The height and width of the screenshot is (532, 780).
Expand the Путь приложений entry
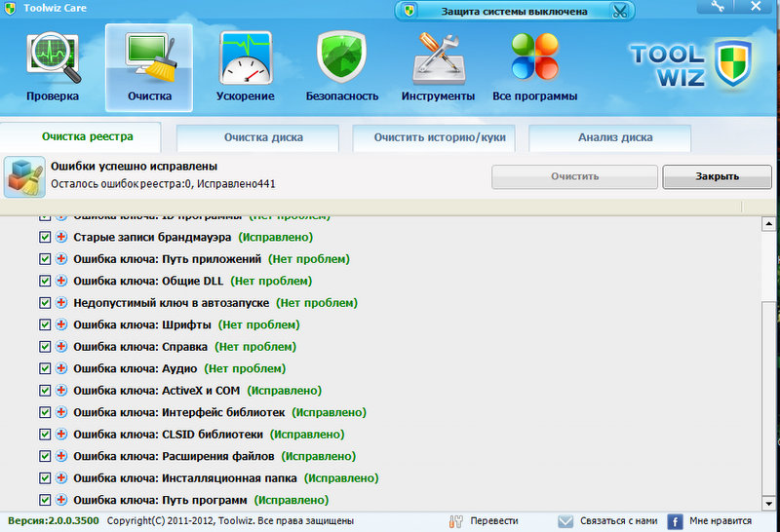coord(61,258)
